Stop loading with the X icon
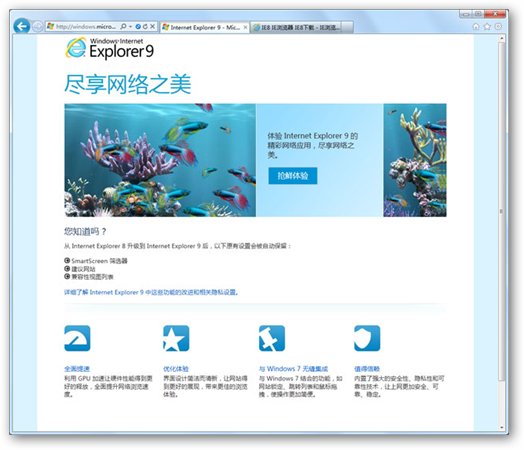 [152, 26]
